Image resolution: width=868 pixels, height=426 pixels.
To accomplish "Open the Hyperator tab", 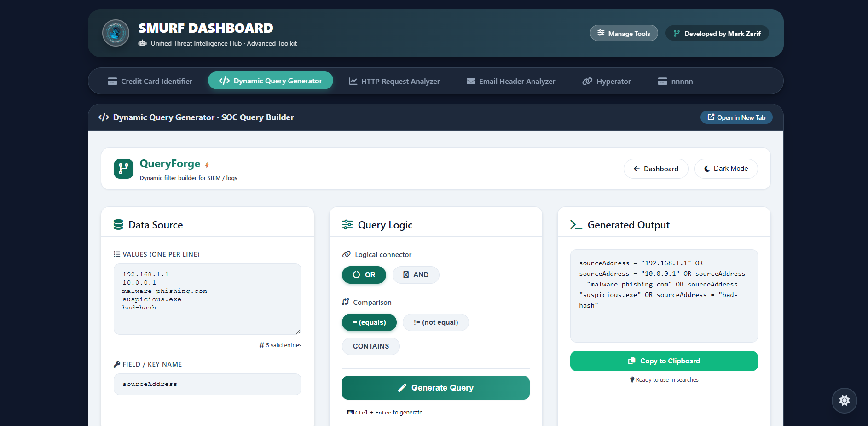I will (x=607, y=81).
